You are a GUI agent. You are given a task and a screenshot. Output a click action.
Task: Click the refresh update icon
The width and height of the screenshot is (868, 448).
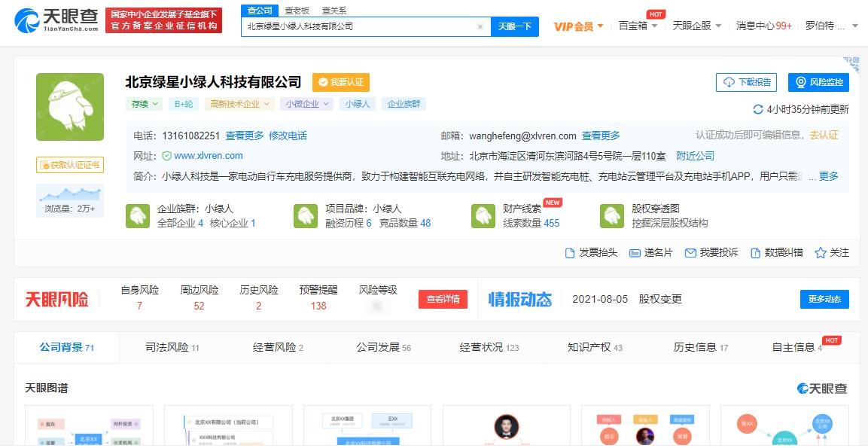pos(758,109)
